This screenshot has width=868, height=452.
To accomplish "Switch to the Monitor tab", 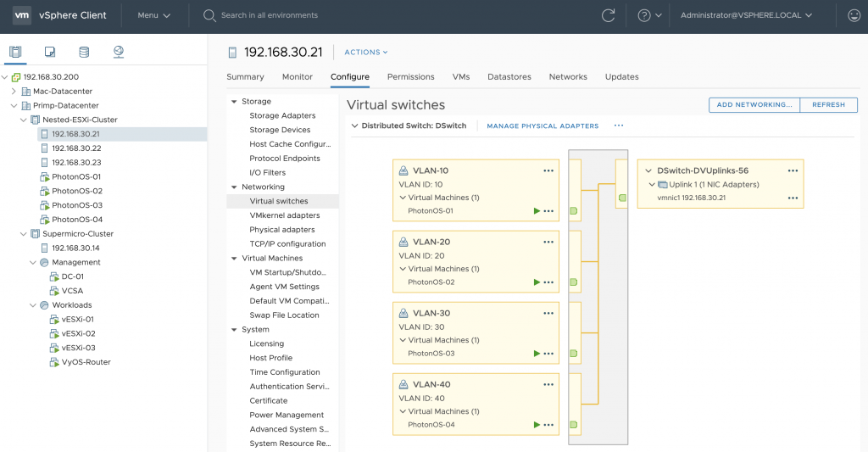I will pyautogui.click(x=298, y=77).
